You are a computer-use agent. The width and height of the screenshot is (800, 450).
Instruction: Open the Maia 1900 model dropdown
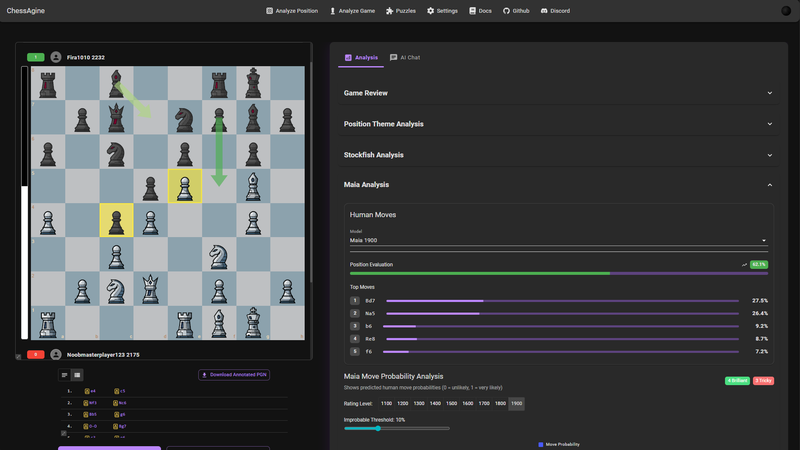[558, 240]
